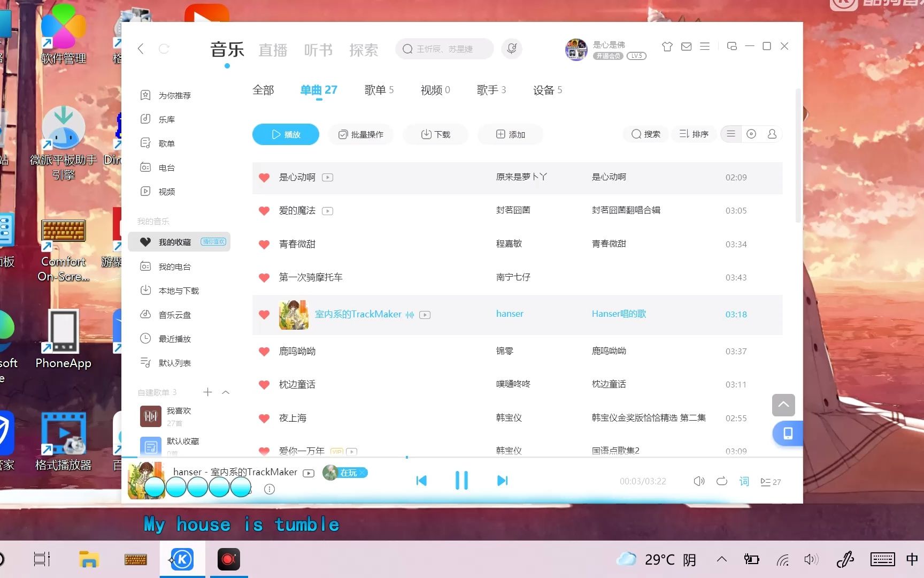
Task: Open the song recognition microphone icon
Action: [x=512, y=49]
